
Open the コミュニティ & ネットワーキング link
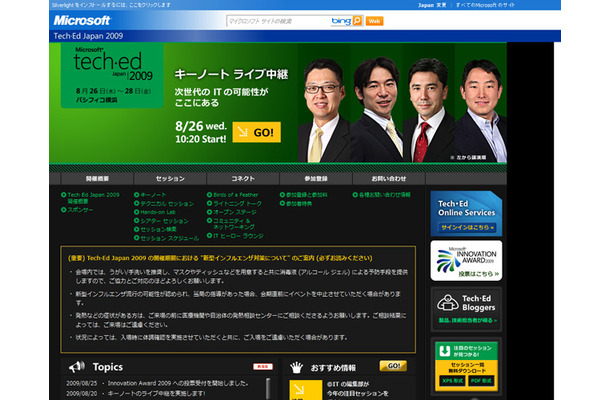pos(234,224)
